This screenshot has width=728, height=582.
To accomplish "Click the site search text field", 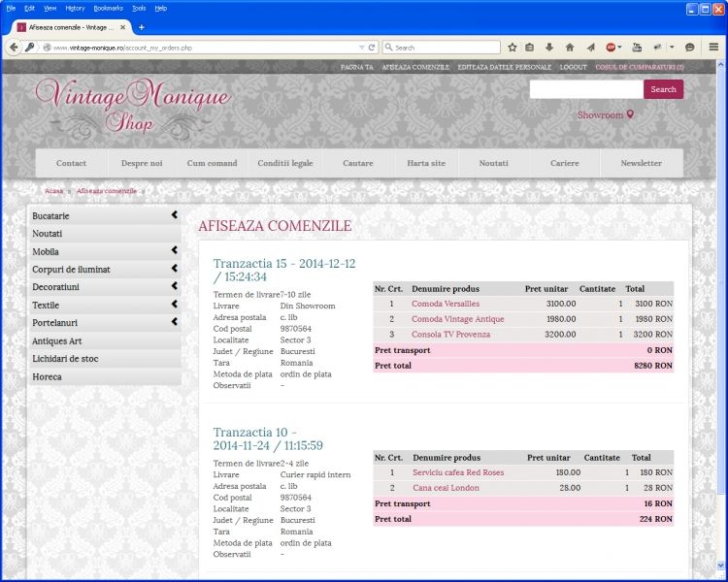I will [586, 89].
